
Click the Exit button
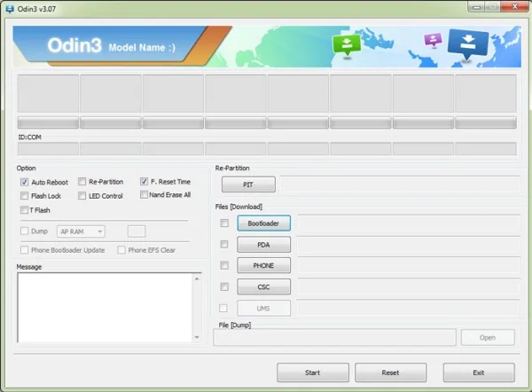tap(479, 372)
